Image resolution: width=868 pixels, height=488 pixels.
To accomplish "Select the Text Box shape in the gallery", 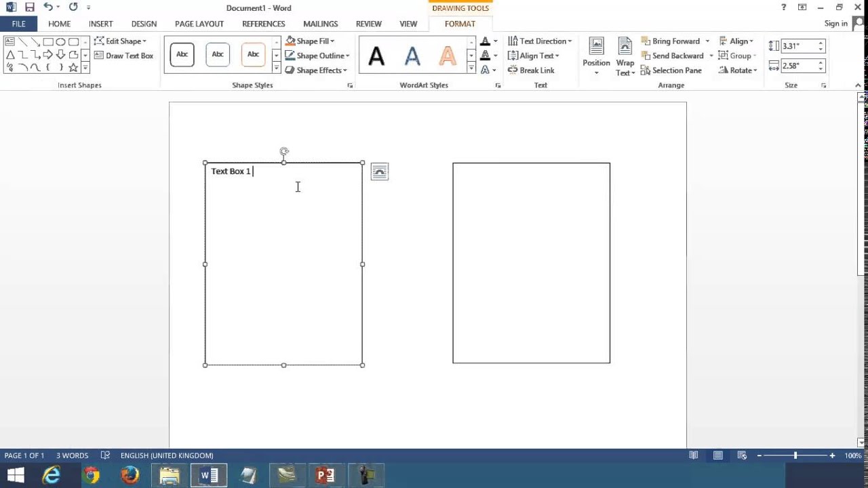I will tap(9, 42).
